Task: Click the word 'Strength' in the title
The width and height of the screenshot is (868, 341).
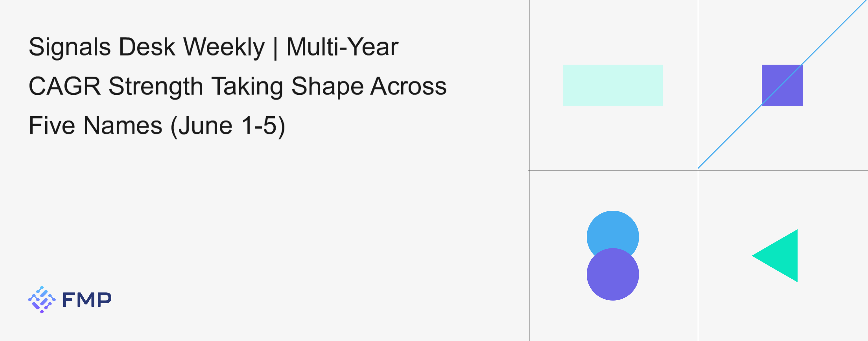Action: [x=156, y=86]
